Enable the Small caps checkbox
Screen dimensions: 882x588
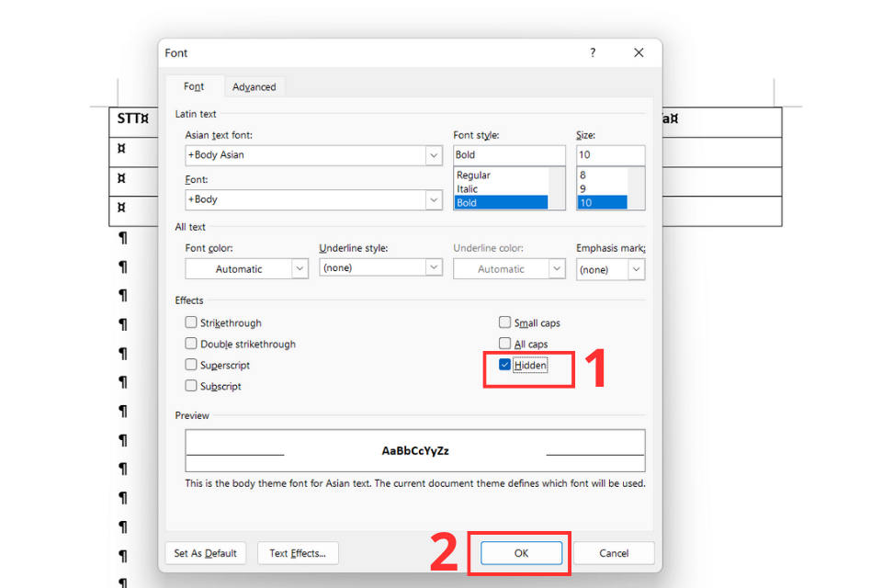pyautogui.click(x=504, y=322)
